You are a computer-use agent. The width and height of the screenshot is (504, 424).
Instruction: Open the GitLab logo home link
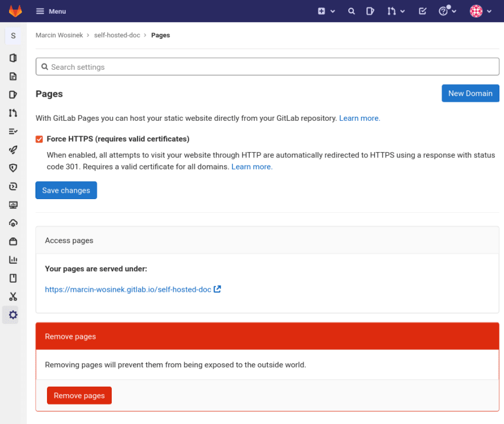(15, 11)
